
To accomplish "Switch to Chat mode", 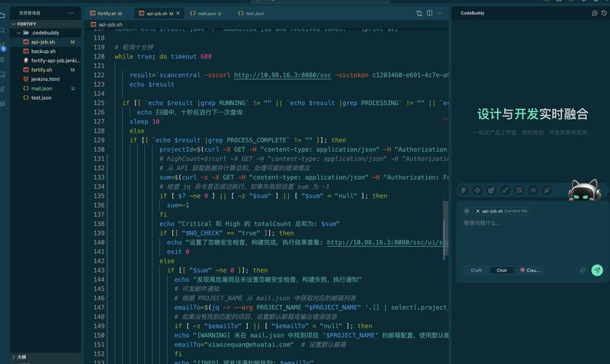I will click(x=502, y=270).
